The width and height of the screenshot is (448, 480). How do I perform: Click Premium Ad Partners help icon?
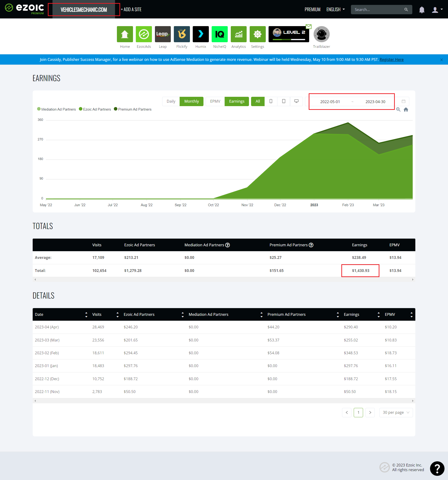[x=311, y=245]
